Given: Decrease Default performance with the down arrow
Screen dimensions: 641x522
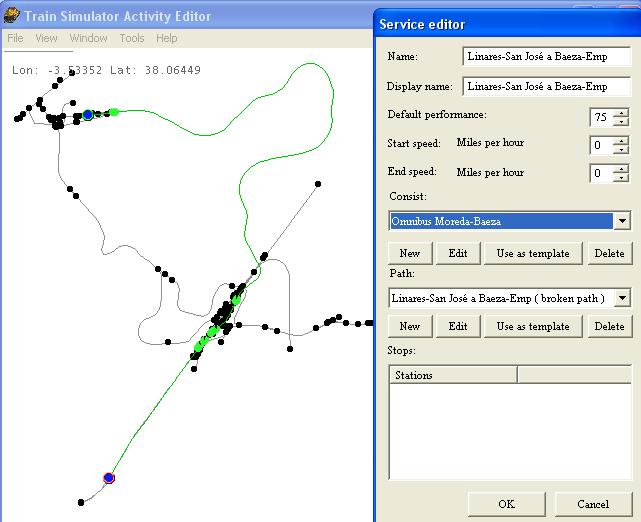Looking at the screenshot, I should click(x=621, y=123).
